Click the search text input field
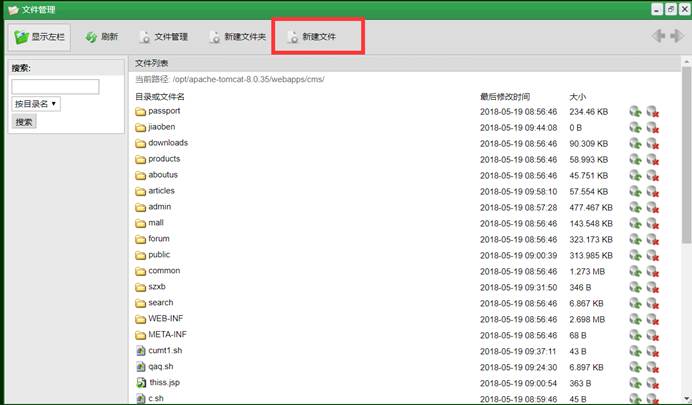Screen dimensions: 692x405 [55, 86]
